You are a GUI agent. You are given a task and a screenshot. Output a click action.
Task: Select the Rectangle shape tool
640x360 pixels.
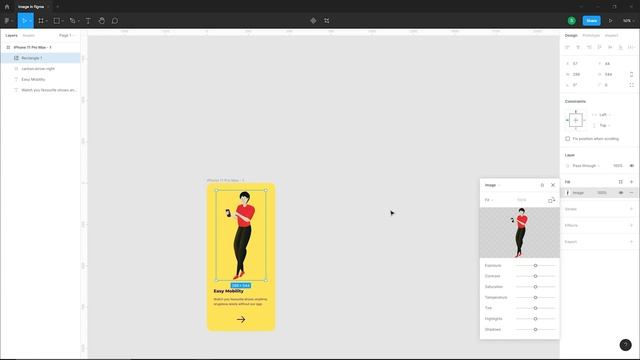point(57,20)
